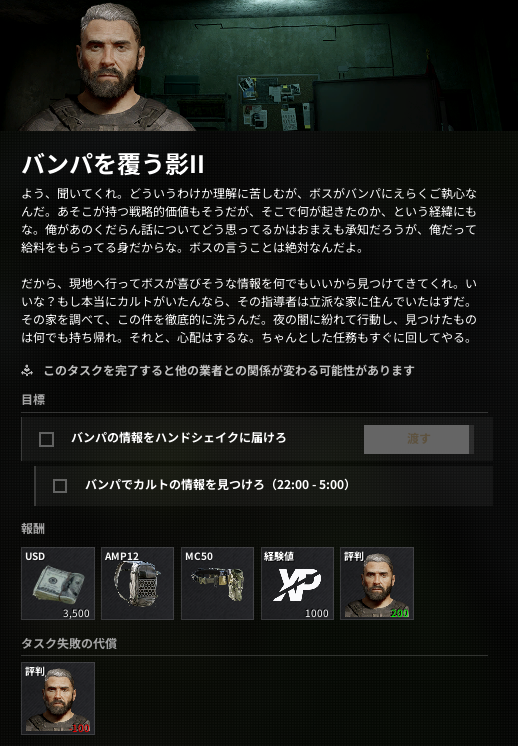Screen dimensions: 518x746
Task: Click the bearded trader portrait at top
Action: (x=109, y=67)
